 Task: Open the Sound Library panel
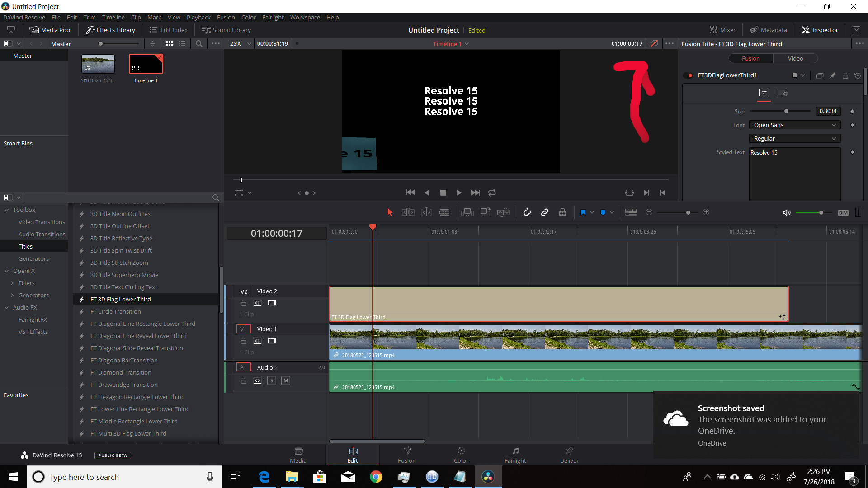click(x=226, y=30)
